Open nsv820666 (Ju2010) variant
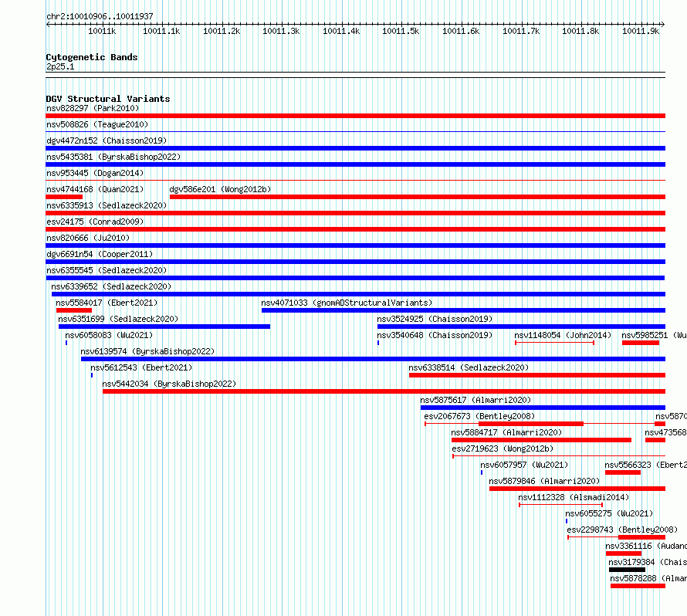 tap(88, 238)
